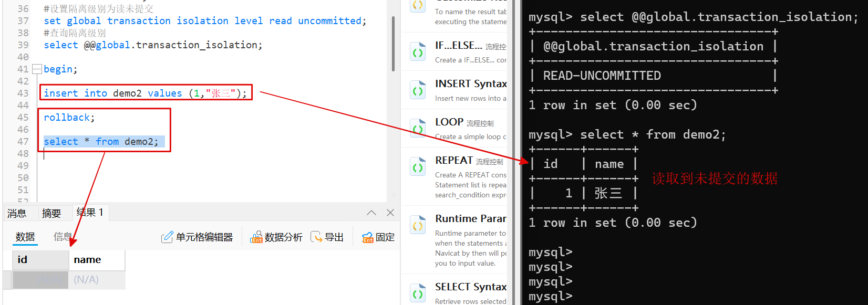The height and width of the screenshot is (305, 868).
Task: Select the 结果 1 tab
Action: tap(90, 212)
